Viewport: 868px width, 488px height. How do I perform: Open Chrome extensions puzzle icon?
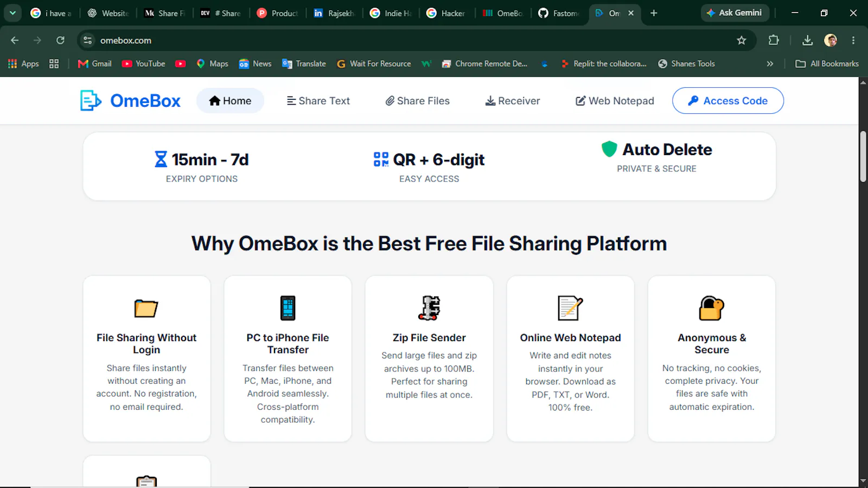pos(774,40)
